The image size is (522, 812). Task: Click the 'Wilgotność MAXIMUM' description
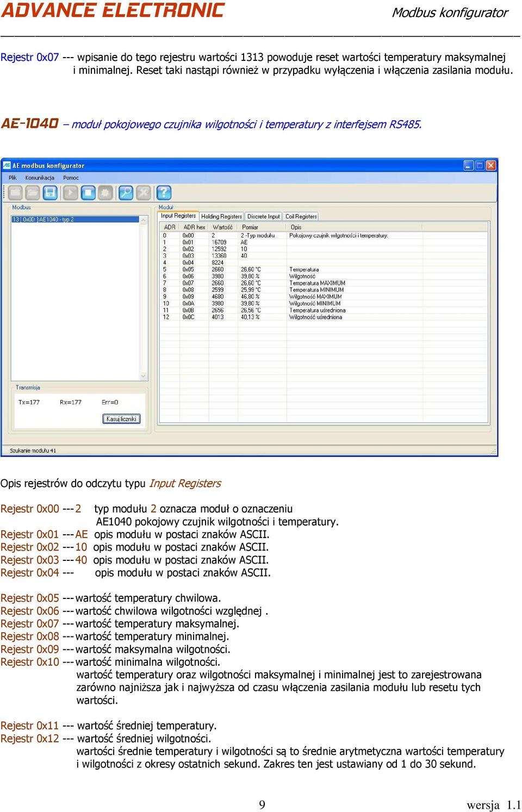[x=315, y=297]
